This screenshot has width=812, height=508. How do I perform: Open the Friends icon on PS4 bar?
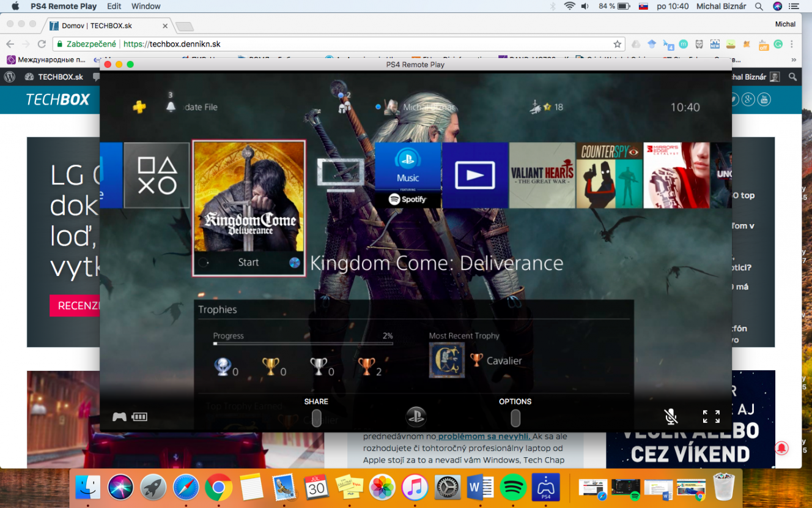[x=345, y=106]
